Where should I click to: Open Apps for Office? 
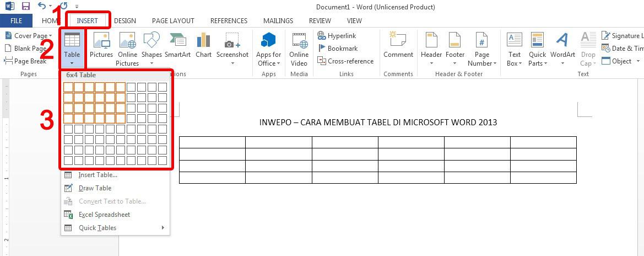[269, 49]
